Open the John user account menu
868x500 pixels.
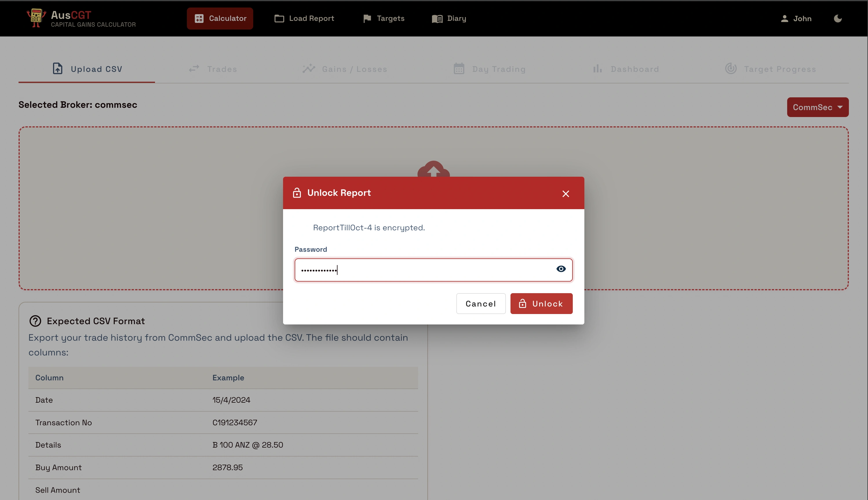click(x=796, y=19)
